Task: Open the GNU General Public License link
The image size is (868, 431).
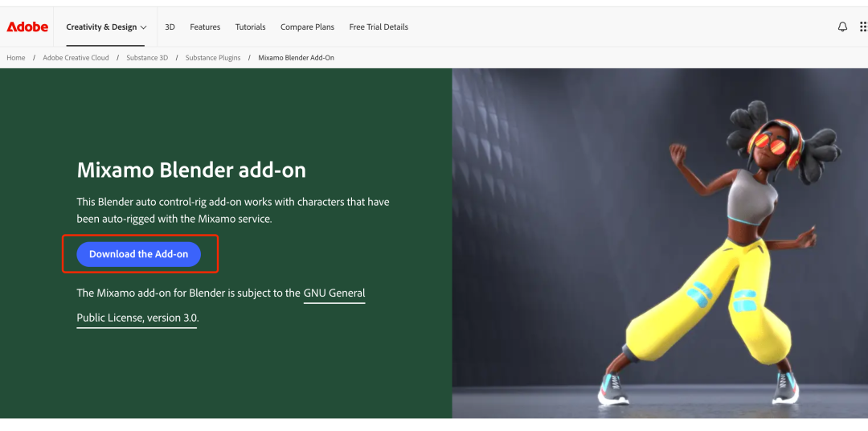Action: (x=221, y=306)
